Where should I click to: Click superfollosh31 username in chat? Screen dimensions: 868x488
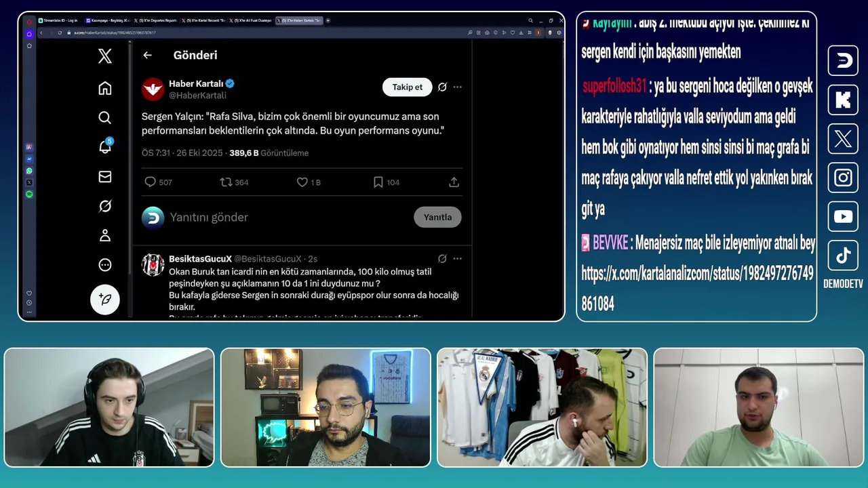pos(614,87)
